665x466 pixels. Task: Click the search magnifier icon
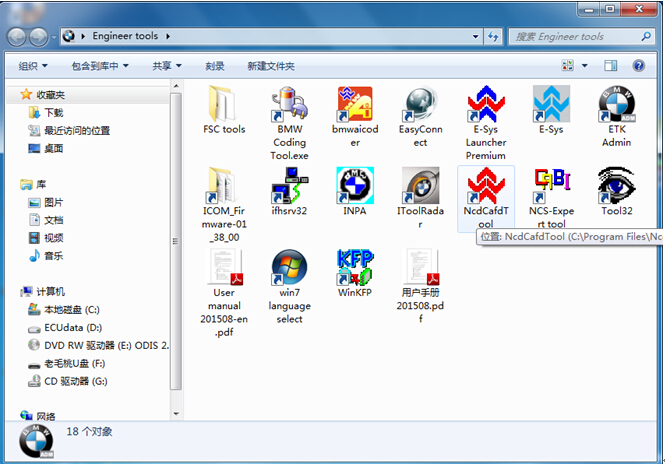(x=646, y=36)
